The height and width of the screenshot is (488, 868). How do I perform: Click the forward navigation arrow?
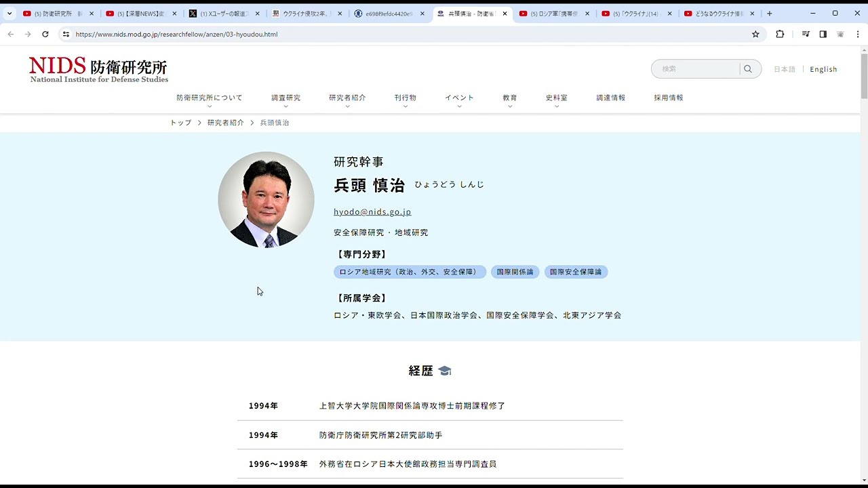click(27, 34)
